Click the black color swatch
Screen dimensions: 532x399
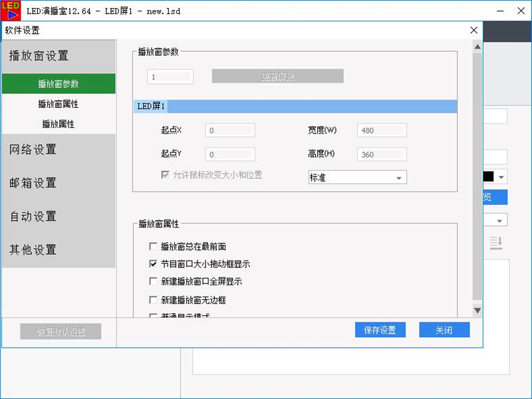pyautogui.click(x=487, y=177)
